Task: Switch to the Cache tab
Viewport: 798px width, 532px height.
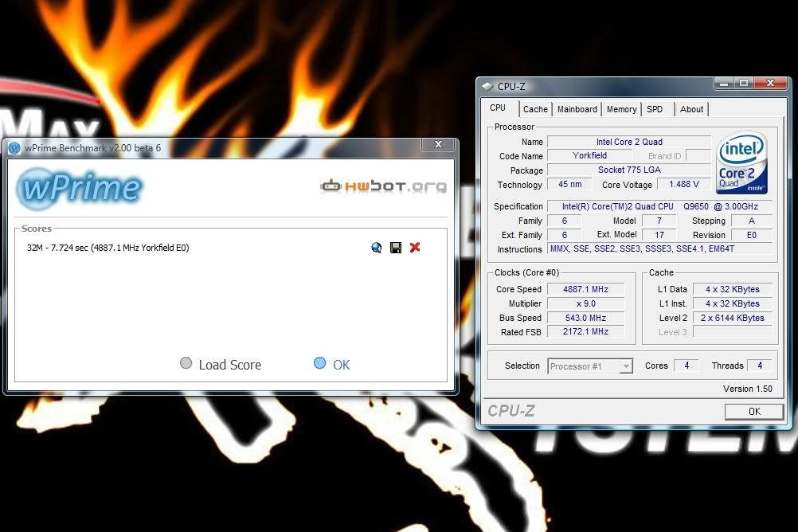Action: (535, 109)
